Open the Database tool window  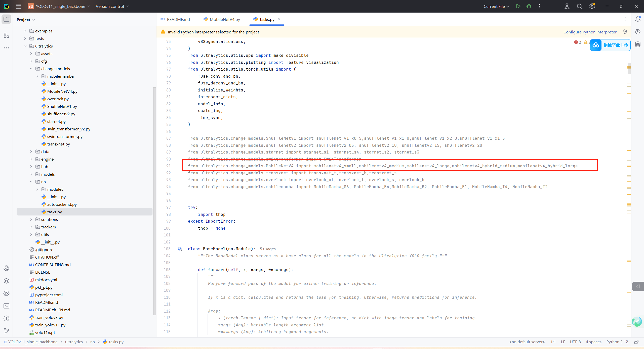click(x=638, y=44)
